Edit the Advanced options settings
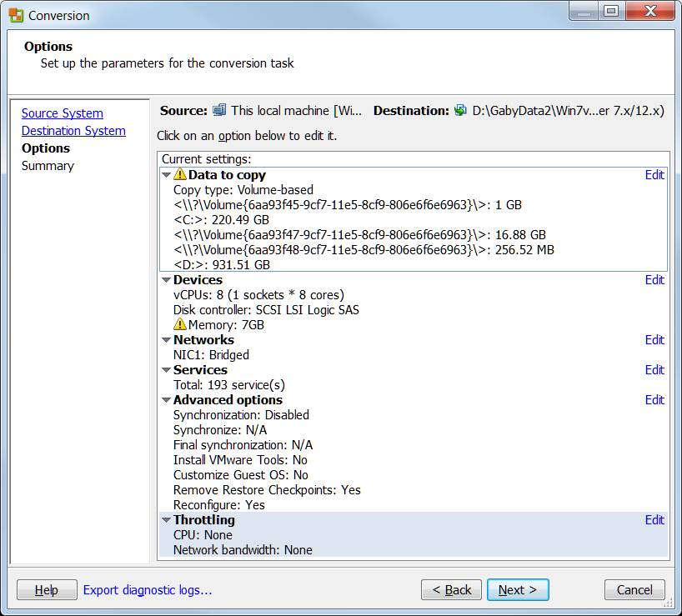 (654, 400)
